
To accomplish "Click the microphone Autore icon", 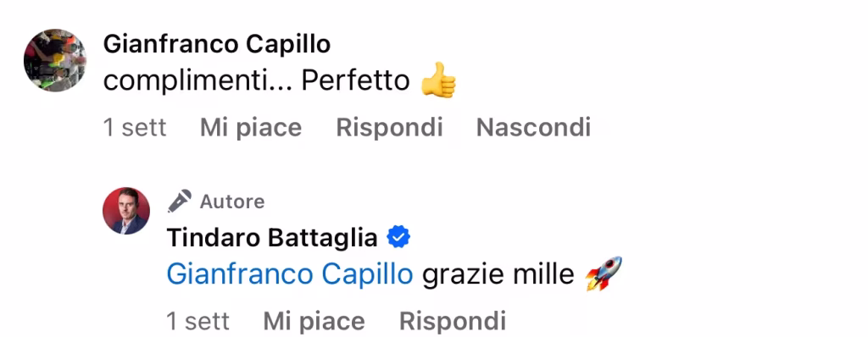I will [180, 202].
